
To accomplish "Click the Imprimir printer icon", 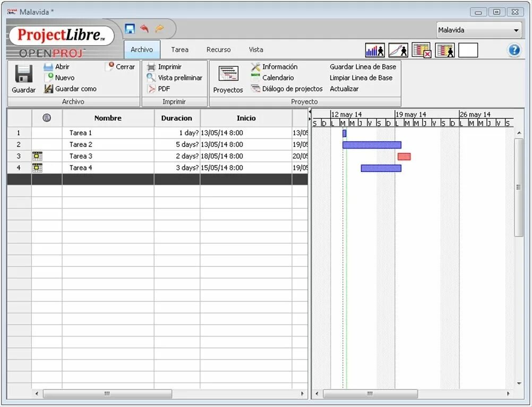I will (151, 67).
